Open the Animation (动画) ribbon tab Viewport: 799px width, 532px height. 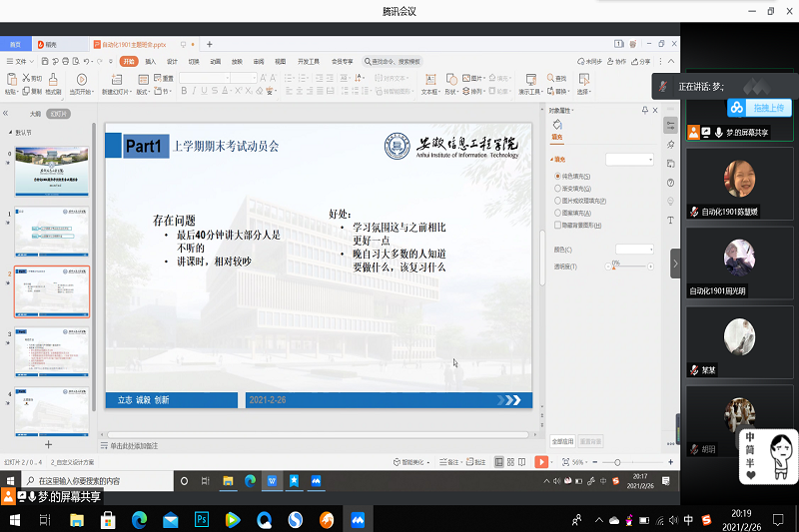coord(216,62)
